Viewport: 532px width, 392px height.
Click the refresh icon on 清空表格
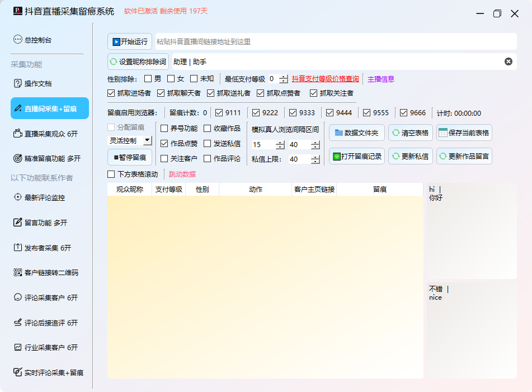tap(396, 133)
